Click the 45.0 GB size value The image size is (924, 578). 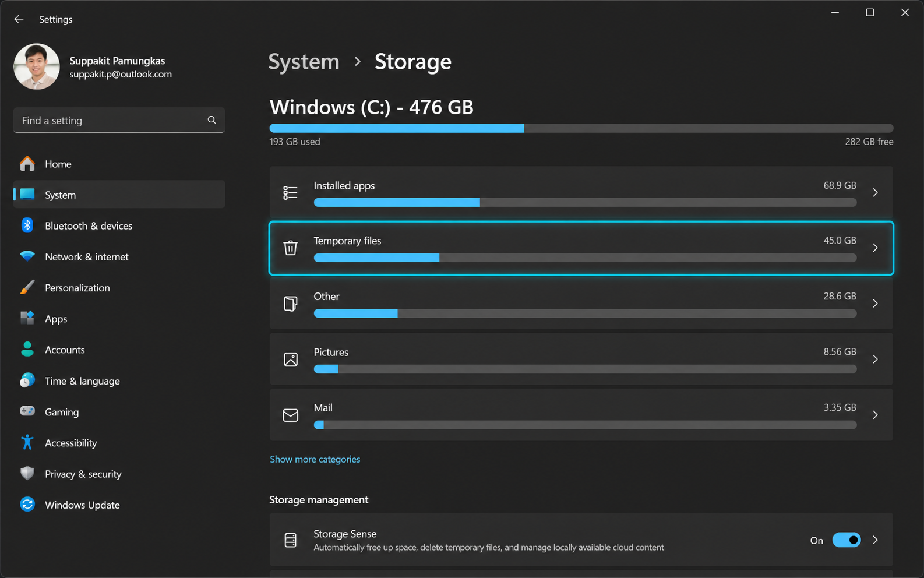click(x=840, y=240)
